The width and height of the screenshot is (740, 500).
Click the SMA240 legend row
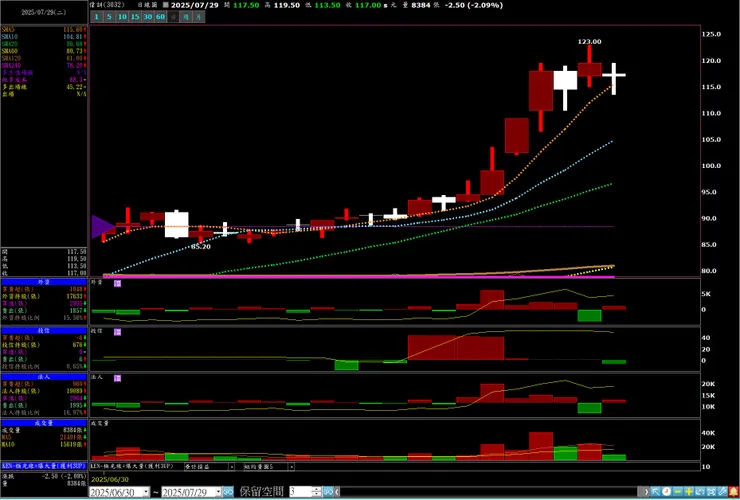click(44, 65)
